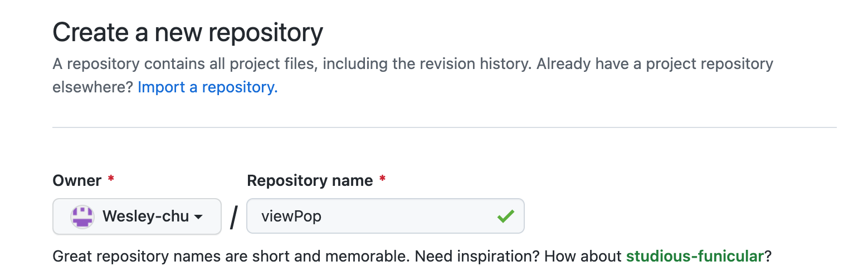The image size is (868, 276).
Task: Click the green checkmark validation icon
Action: click(505, 216)
